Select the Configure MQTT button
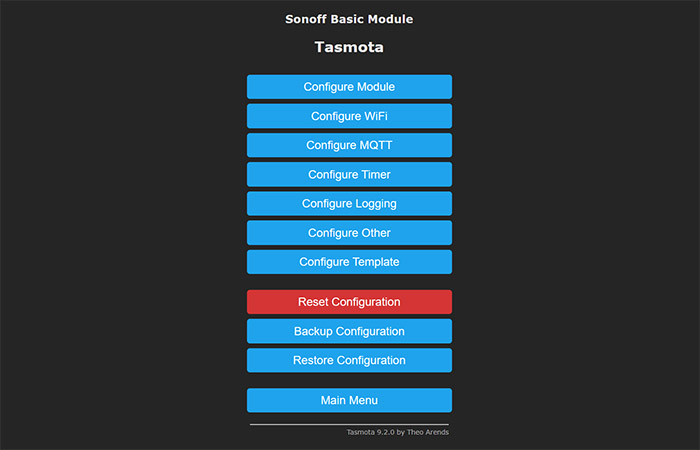The height and width of the screenshot is (450, 700). (x=349, y=145)
